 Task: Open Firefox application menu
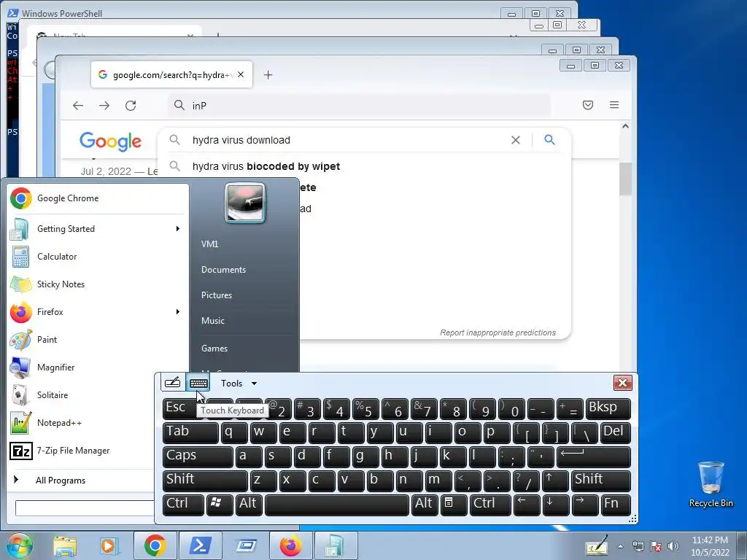point(614,105)
